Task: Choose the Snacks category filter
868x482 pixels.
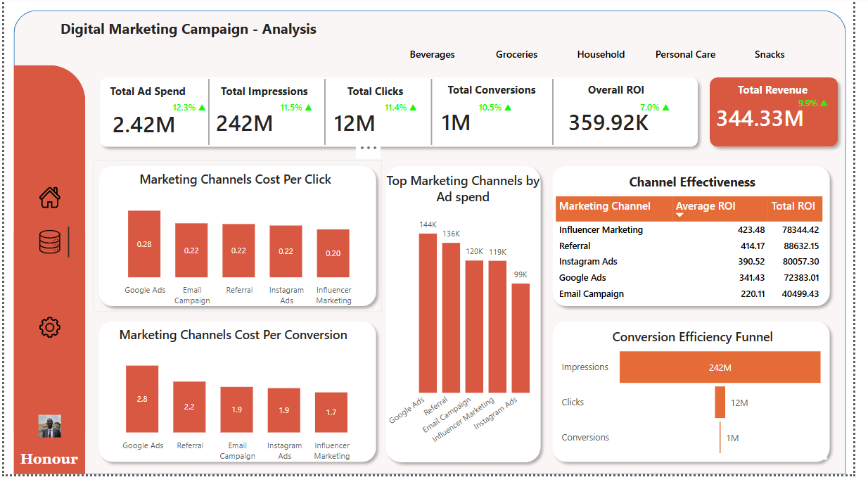Action: tap(770, 54)
